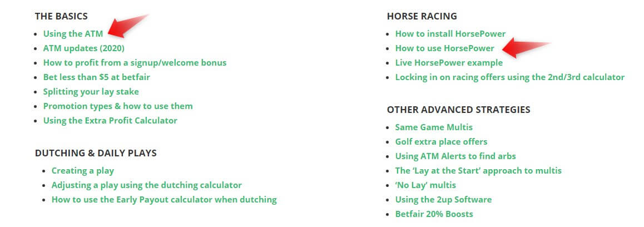View the Live HorsePower example
Viewport: 644px width, 227px height.
tap(449, 63)
